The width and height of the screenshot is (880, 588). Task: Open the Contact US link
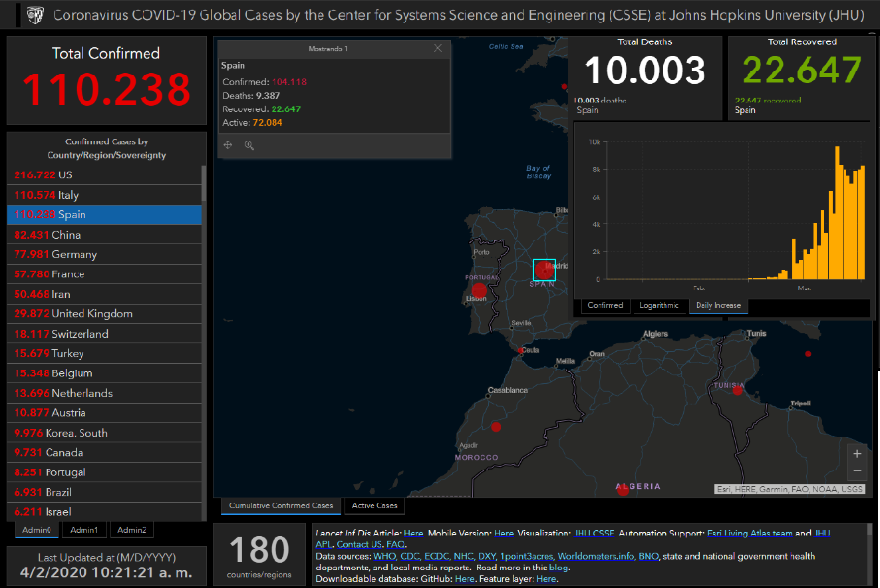click(359, 545)
